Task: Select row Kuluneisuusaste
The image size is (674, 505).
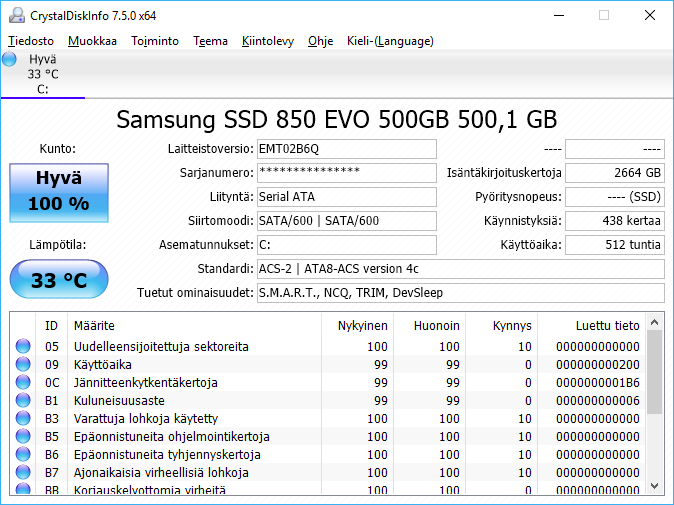Action: pyautogui.click(x=328, y=401)
